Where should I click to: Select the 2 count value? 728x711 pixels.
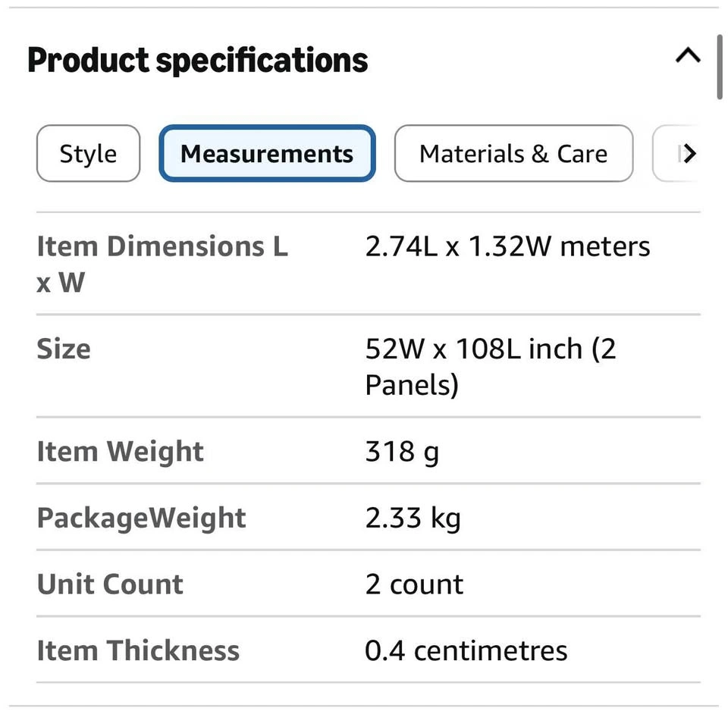(414, 584)
